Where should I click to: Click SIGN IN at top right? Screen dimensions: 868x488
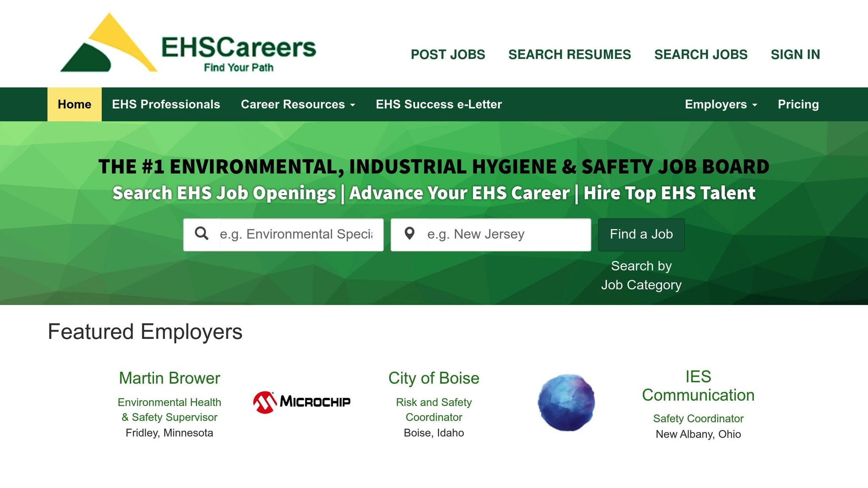(796, 54)
